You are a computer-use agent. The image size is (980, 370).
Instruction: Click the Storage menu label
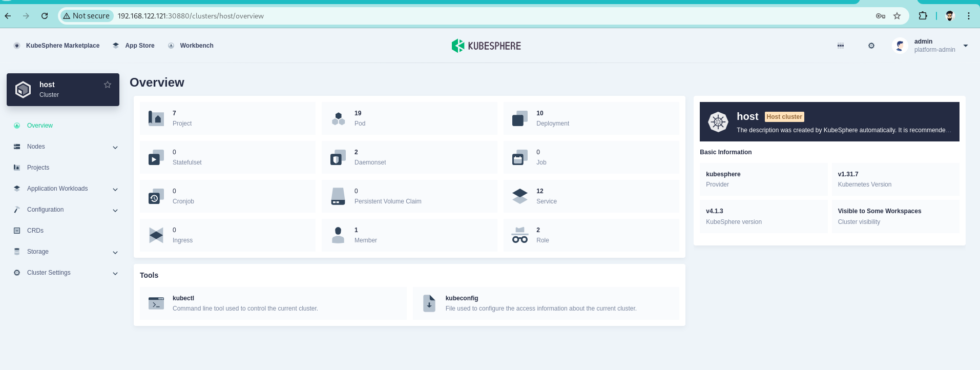pos(38,252)
